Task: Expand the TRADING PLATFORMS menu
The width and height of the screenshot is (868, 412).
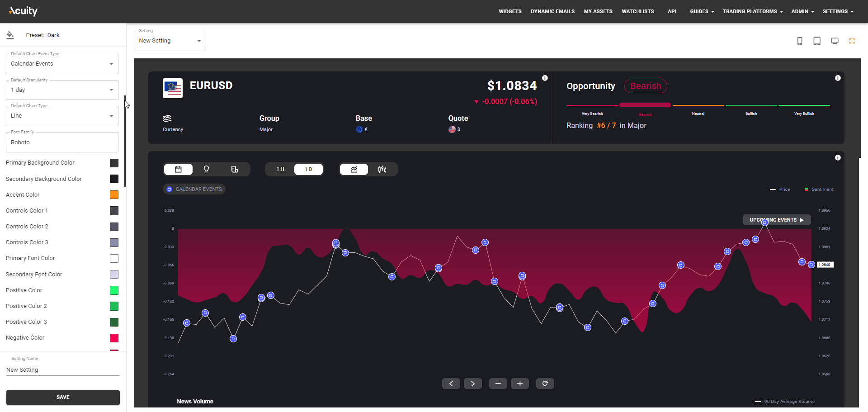Action: point(752,11)
